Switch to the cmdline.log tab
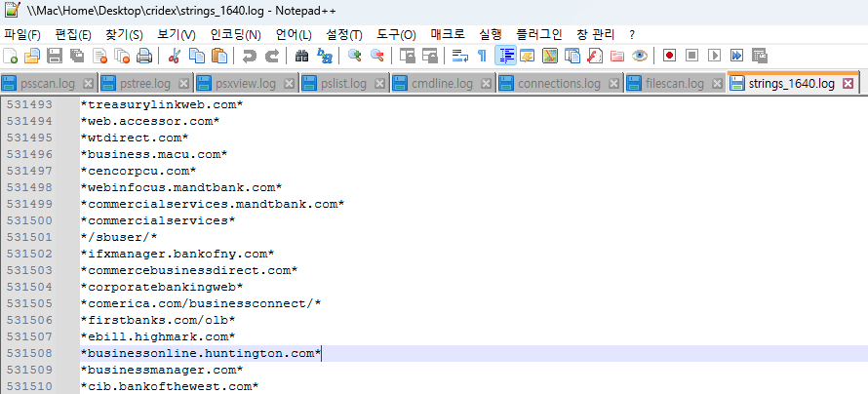 442,84
